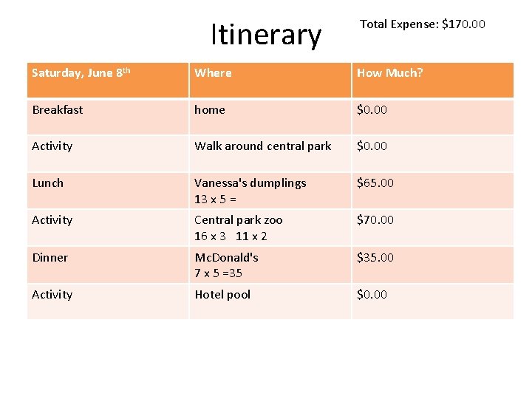Select the Lunch row label
Viewport: 532px width, 399px height.
pyautogui.click(x=48, y=183)
